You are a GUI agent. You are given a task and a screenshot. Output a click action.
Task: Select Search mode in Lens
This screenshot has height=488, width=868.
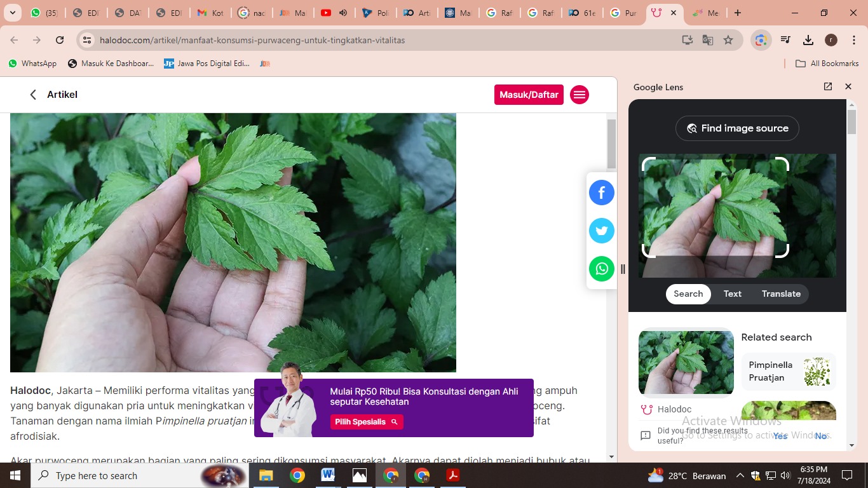688,294
